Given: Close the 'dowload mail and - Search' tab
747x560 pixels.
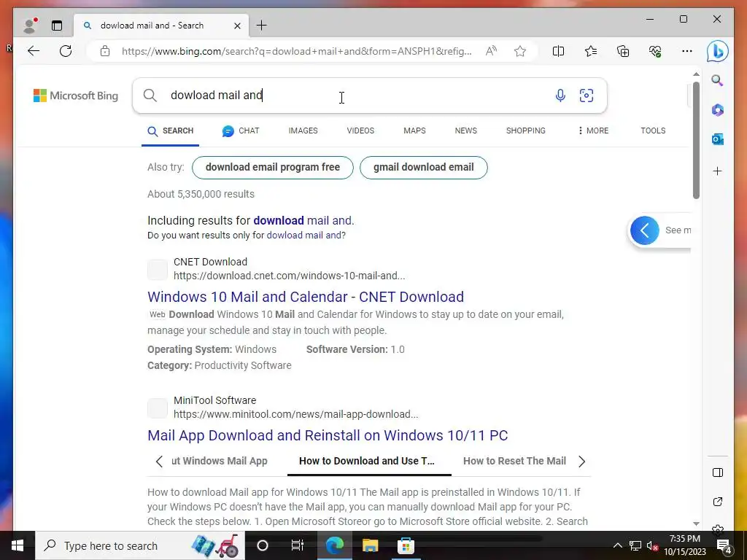Looking at the screenshot, I should pos(237,26).
